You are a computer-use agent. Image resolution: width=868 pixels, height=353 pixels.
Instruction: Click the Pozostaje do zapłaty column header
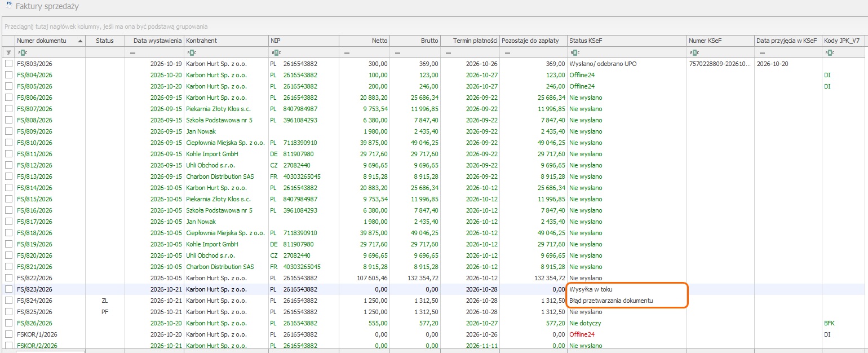tap(533, 41)
